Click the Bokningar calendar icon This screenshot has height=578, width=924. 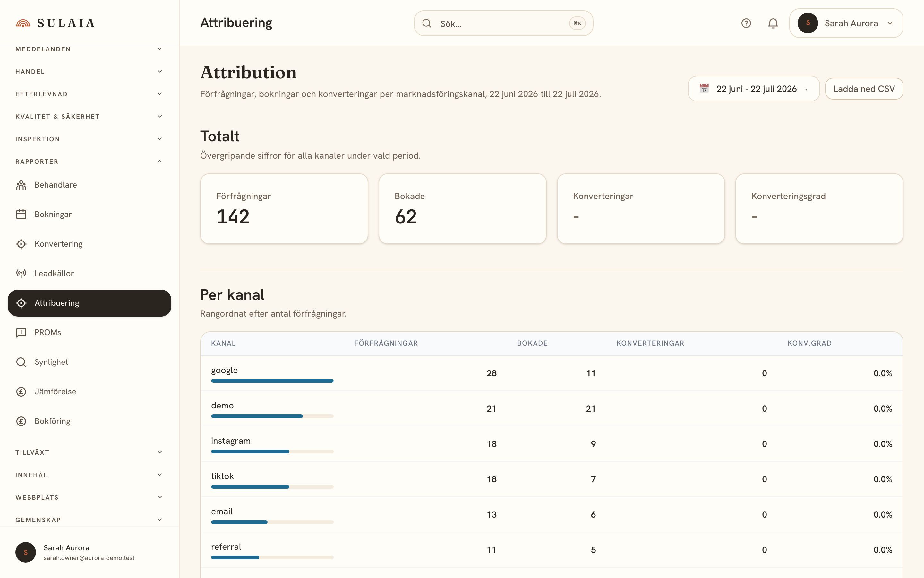(21, 215)
